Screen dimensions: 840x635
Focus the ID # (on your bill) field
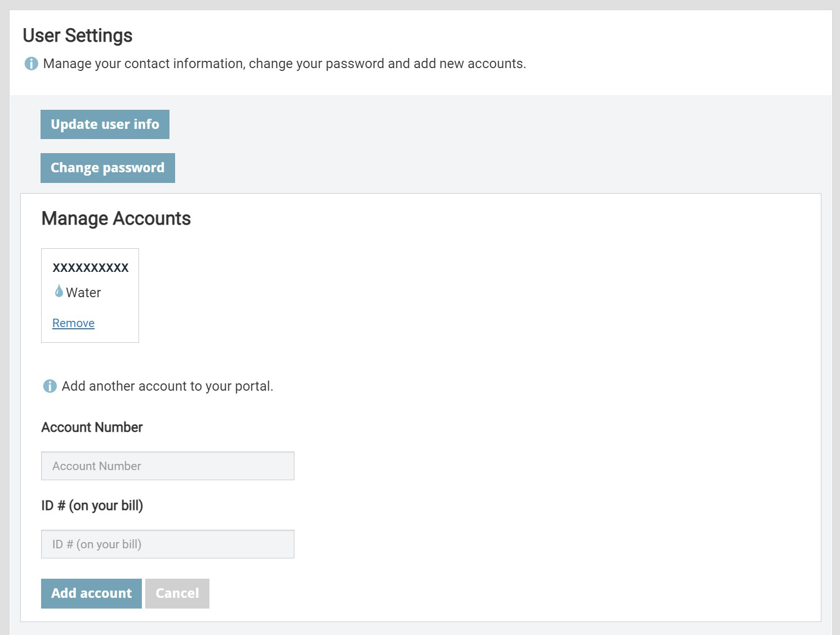[x=168, y=544]
